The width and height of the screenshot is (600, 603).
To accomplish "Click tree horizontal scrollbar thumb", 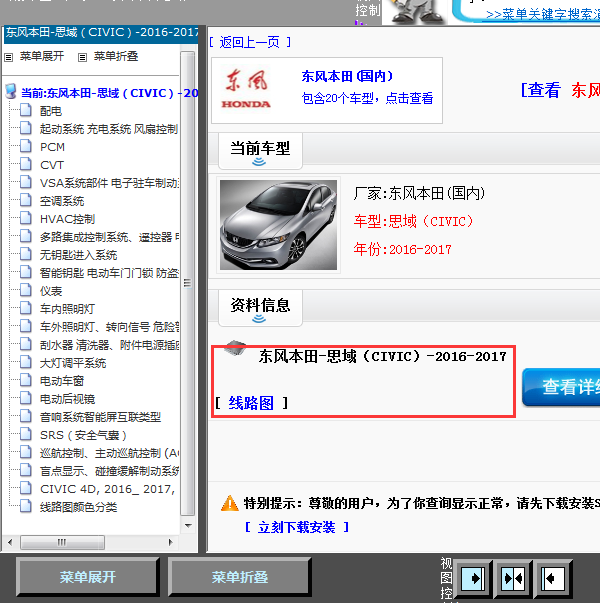I will coord(62,542).
